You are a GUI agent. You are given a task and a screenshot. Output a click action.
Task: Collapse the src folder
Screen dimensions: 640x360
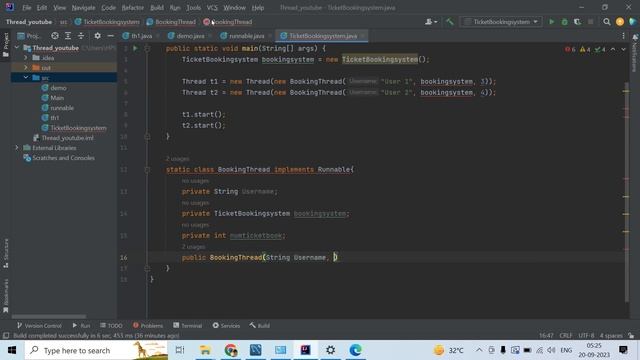point(26,78)
